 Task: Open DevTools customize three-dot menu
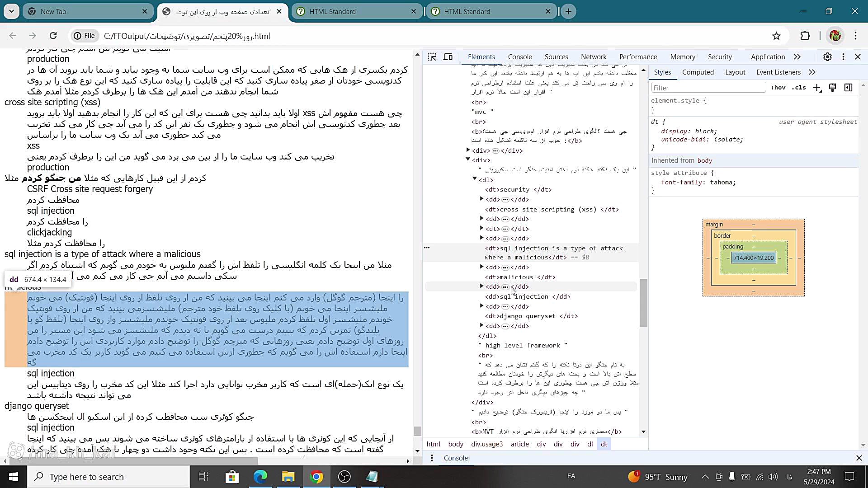843,57
